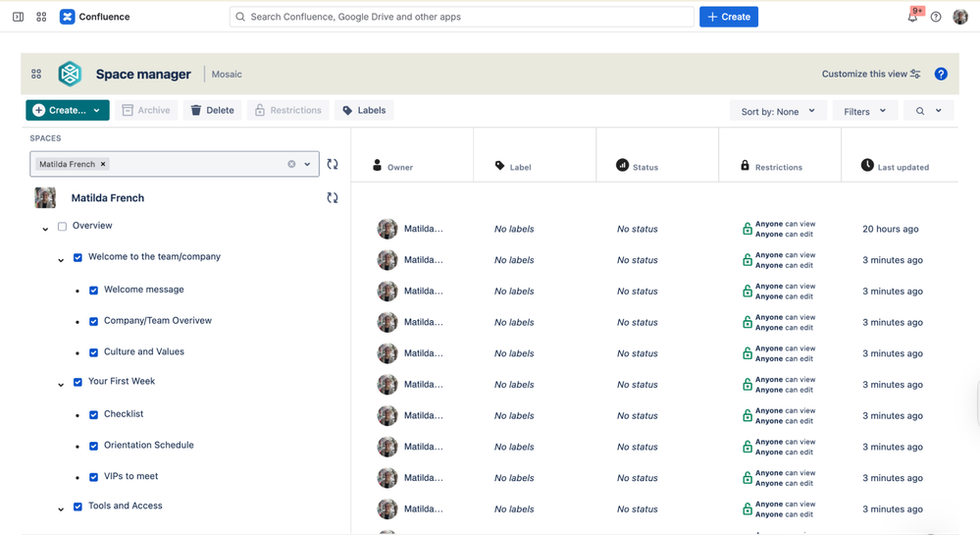
Task: Open the blue Space manager help icon
Action: tap(941, 74)
